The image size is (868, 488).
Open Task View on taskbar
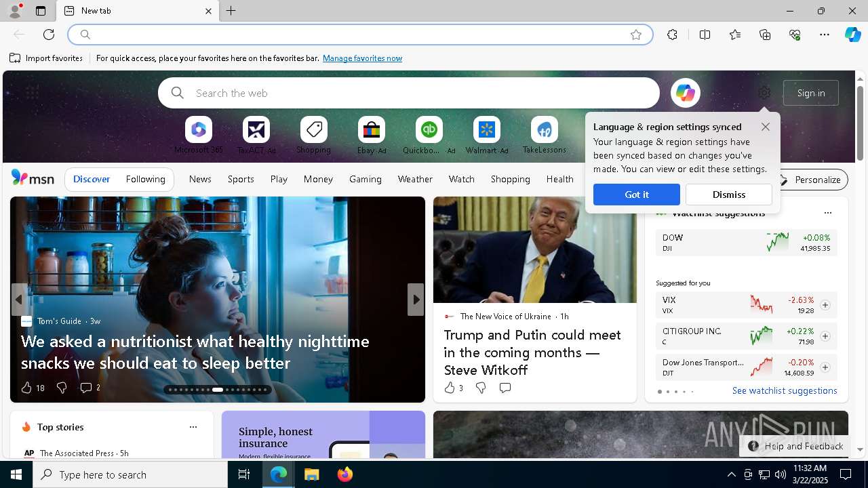(244, 474)
